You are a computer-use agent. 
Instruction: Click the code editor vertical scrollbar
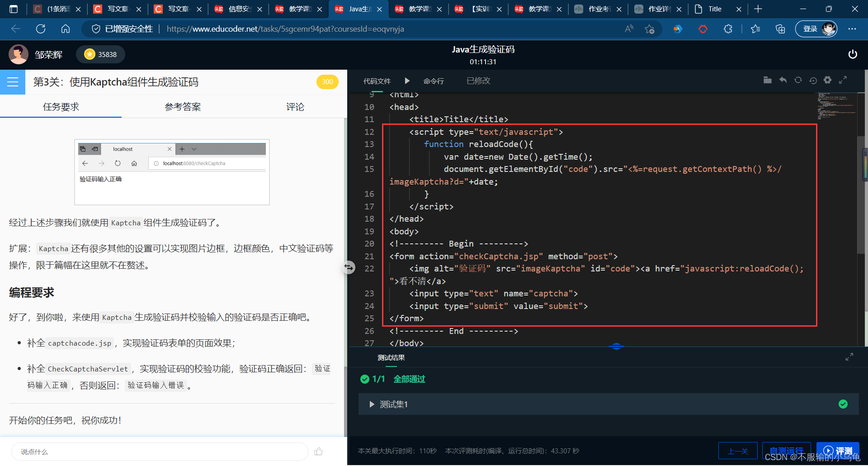coord(862,194)
